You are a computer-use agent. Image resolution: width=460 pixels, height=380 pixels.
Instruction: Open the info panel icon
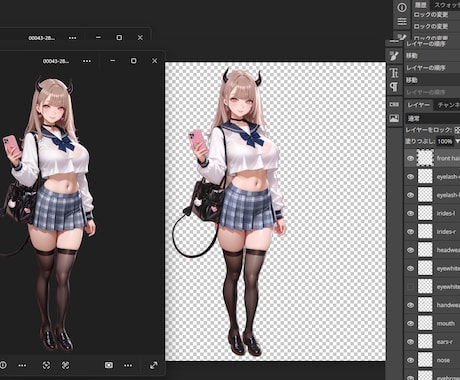(x=402, y=7)
